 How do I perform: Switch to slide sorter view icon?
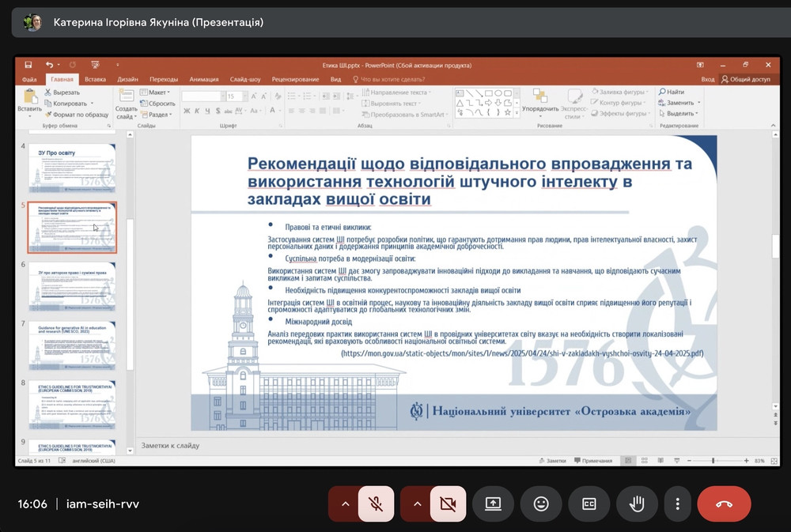(643, 460)
